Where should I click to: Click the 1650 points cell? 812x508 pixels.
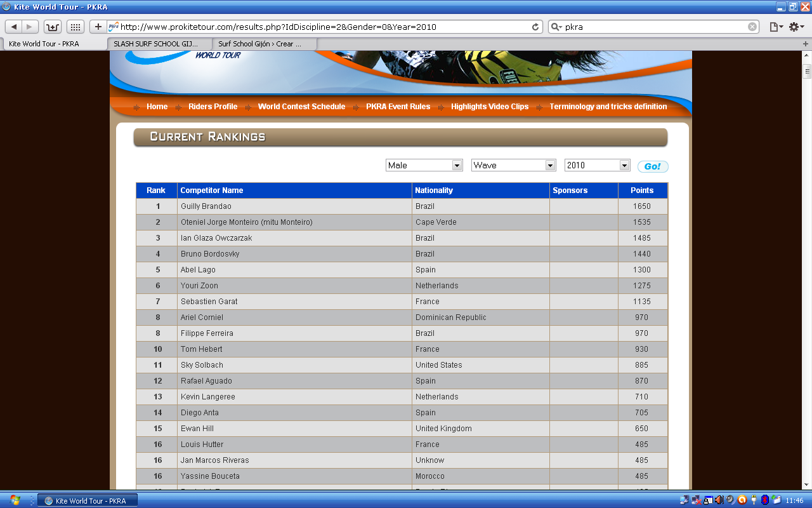pyautogui.click(x=643, y=206)
